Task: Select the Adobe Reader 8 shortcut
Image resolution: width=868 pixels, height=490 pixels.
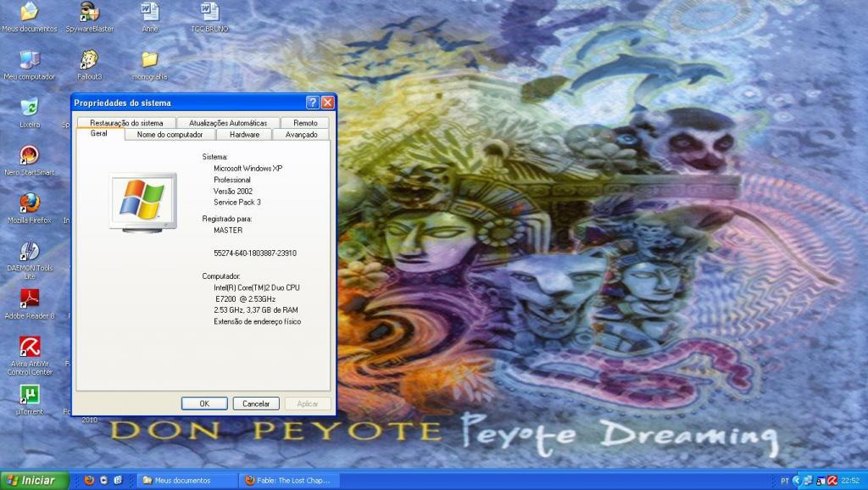Action: (30, 304)
